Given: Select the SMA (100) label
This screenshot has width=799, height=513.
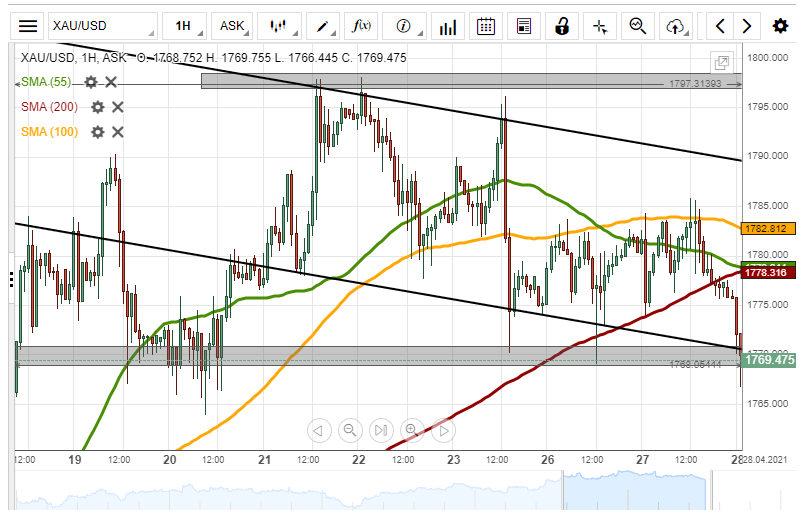Looking at the screenshot, I should (49, 132).
